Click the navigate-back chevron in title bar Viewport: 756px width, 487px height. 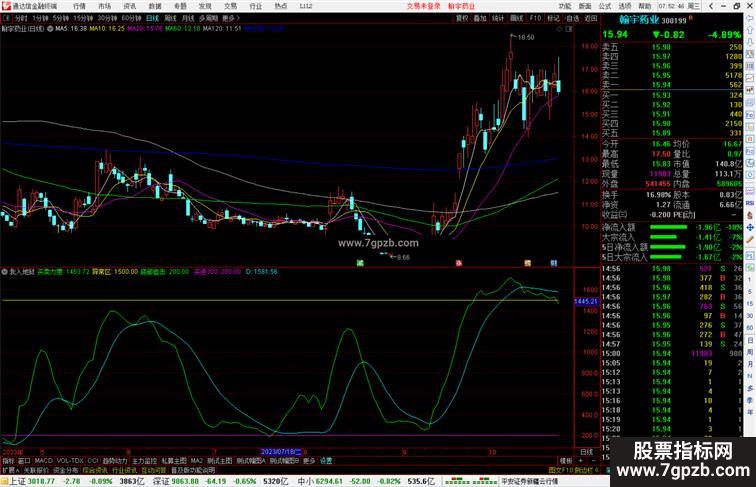[x=711, y=6]
